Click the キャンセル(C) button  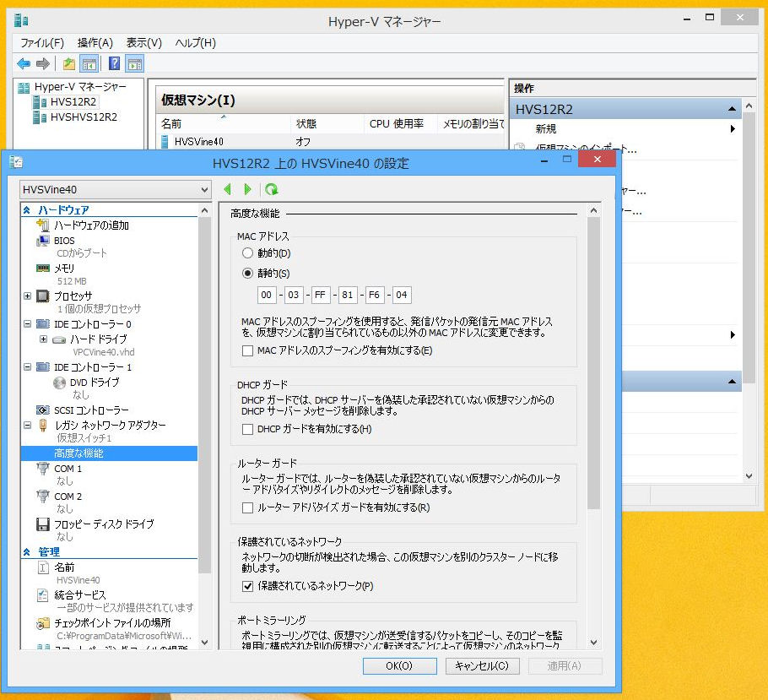pyautogui.click(x=482, y=665)
